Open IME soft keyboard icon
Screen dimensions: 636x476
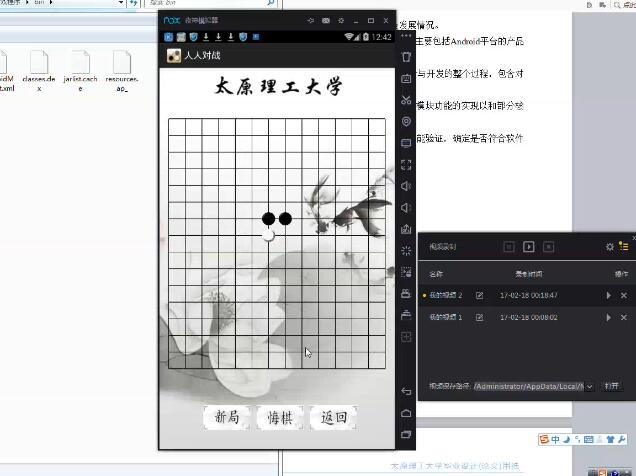(589, 439)
